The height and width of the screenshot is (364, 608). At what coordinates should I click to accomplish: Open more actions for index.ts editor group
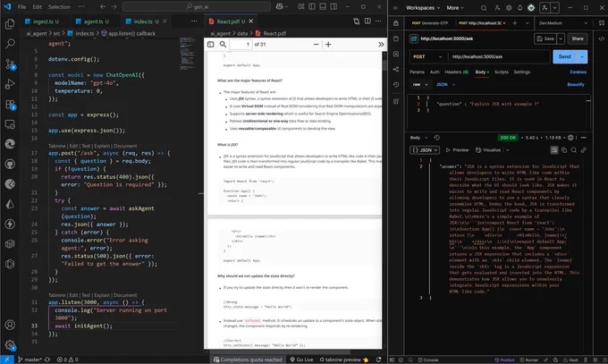(x=194, y=21)
